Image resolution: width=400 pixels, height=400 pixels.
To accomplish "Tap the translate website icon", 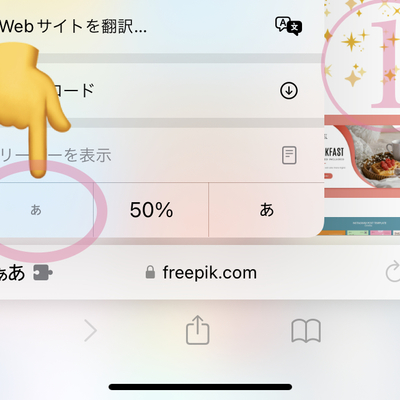I will 288,26.
